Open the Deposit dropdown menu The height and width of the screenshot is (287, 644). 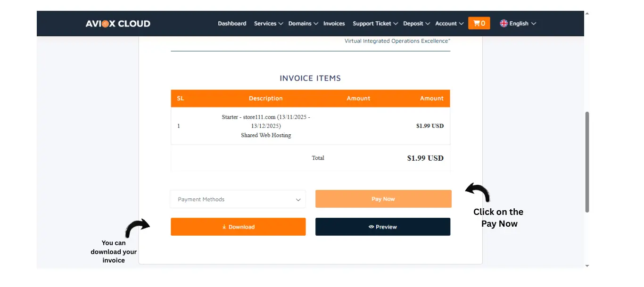click(x=416, y=24)
